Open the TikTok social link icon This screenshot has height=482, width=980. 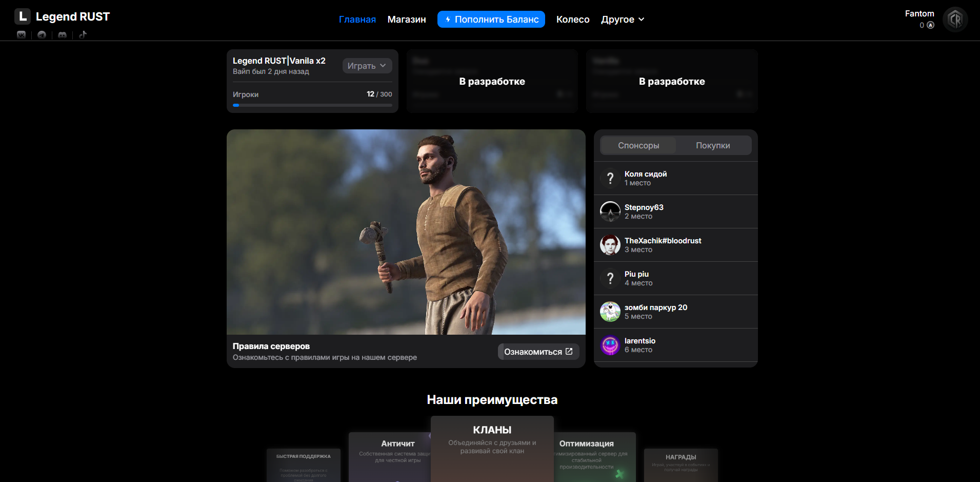pos(83,35)
